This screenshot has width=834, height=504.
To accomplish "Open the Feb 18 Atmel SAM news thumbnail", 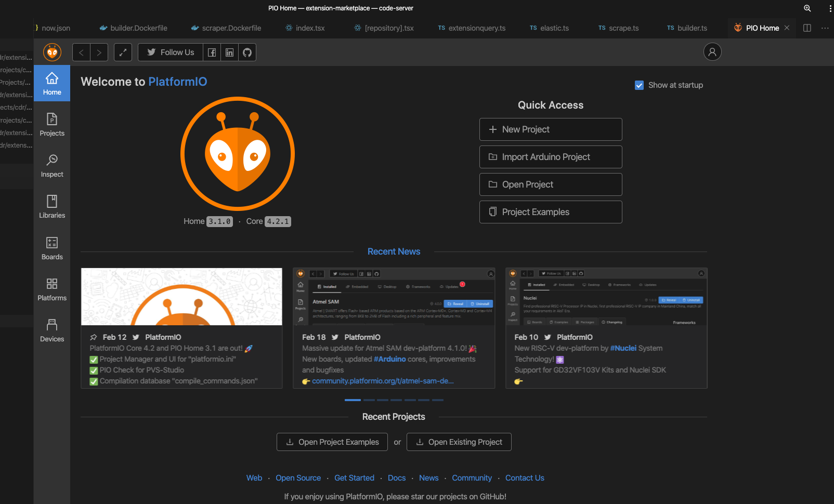I will point(394,297).
